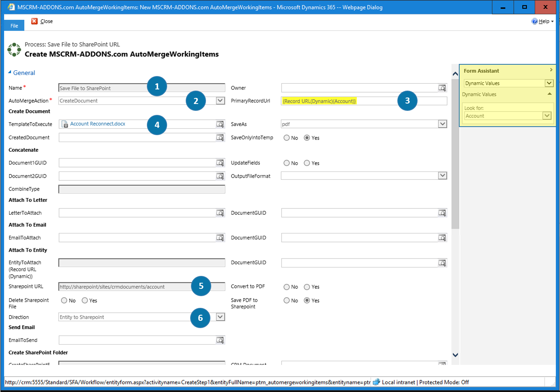560x392 pixels.
Task: Click the vertical scrollbar thumb
Action: [455, 154]
